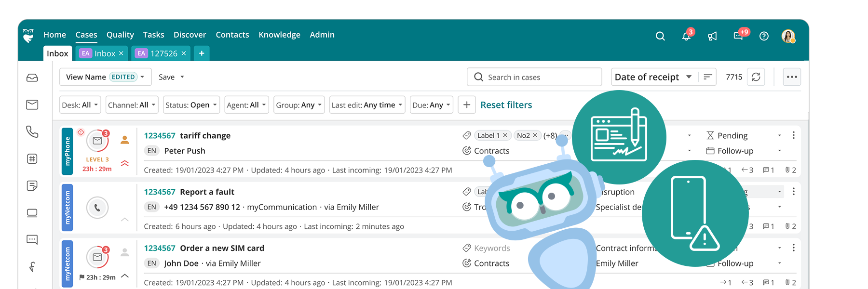
Task: Open the Due: Any filter dropdown
Action: (x=432, y=105)
